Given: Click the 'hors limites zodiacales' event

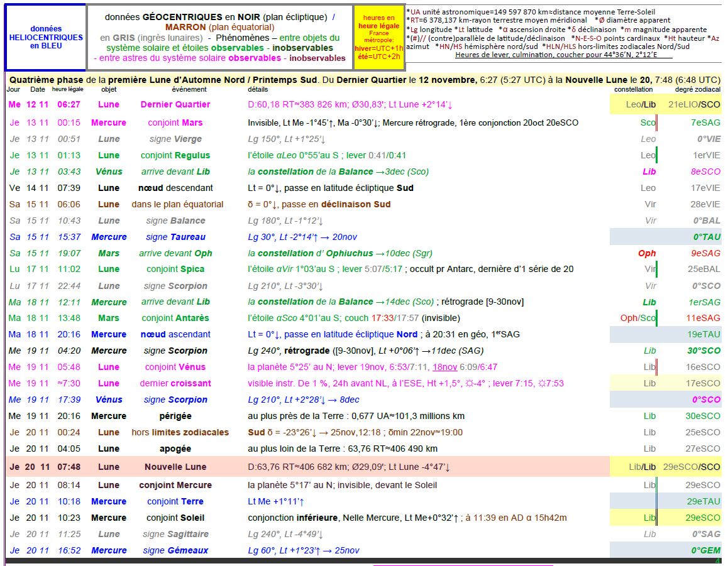Looking at the screenshot, I should pos(180,432).
